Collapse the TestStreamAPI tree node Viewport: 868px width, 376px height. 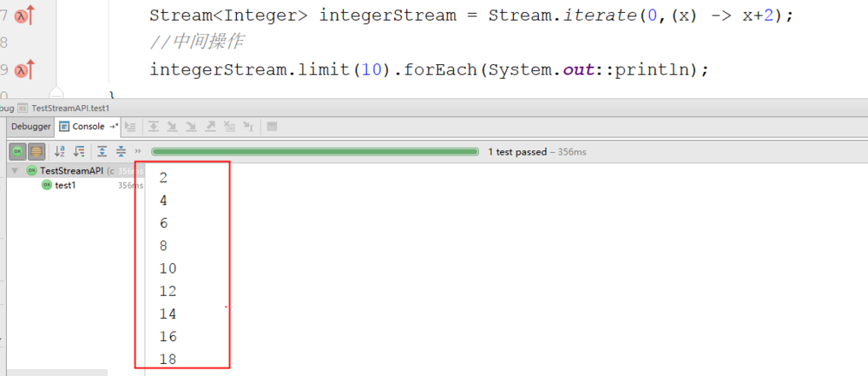pyautogui.click(x=14, y=171)
